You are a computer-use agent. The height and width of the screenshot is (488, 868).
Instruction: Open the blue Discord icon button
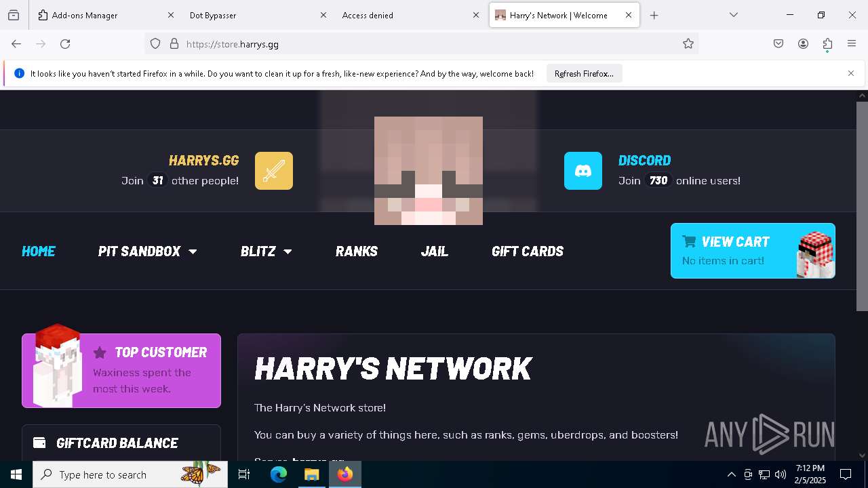click(583, 171)
